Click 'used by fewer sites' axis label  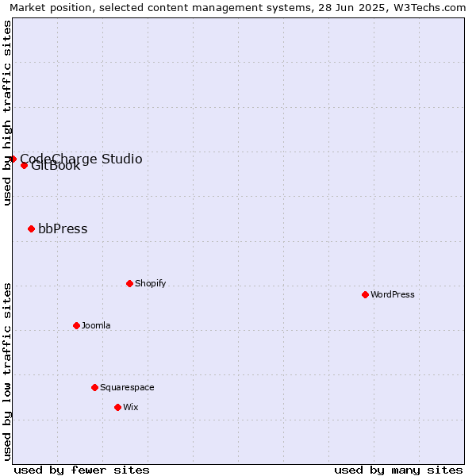click(82, 470)
